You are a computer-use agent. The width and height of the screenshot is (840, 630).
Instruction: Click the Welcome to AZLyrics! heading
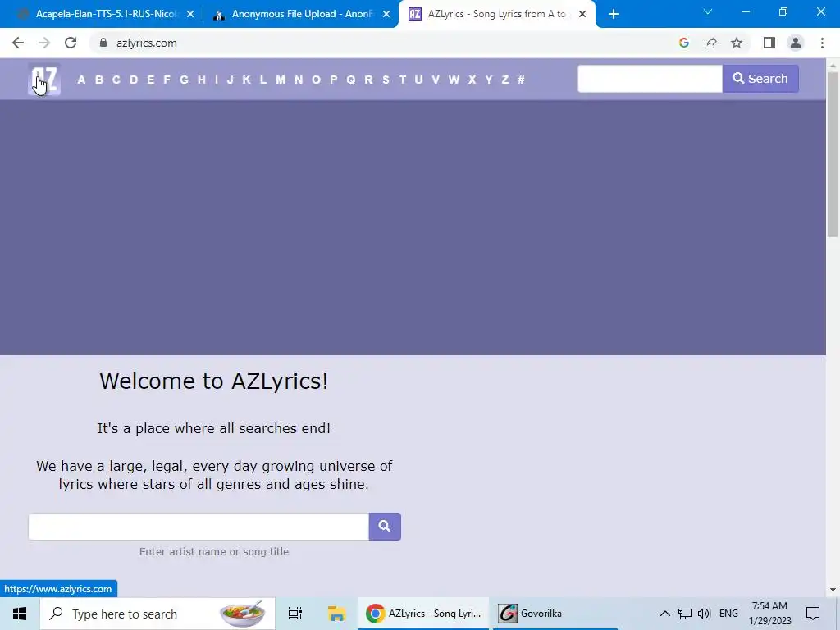coord(214,381)
